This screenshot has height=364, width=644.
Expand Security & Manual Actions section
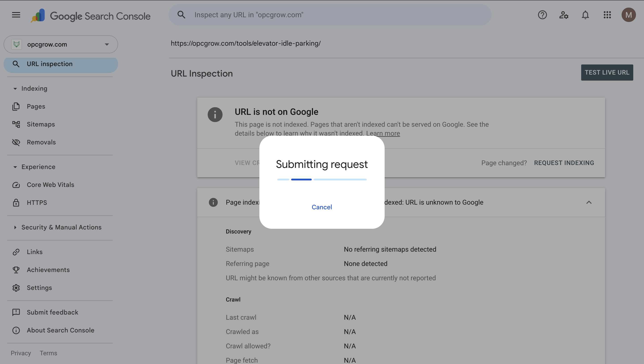[15, 227]
